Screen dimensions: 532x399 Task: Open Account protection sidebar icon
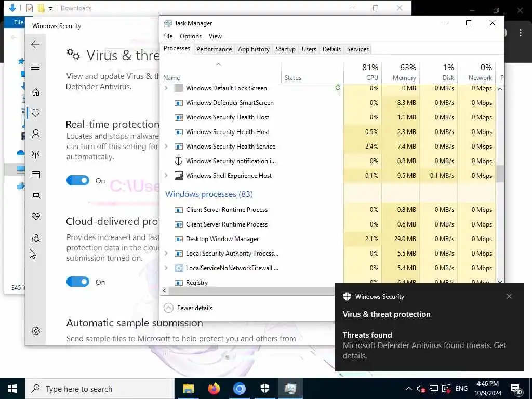[36, 134]
